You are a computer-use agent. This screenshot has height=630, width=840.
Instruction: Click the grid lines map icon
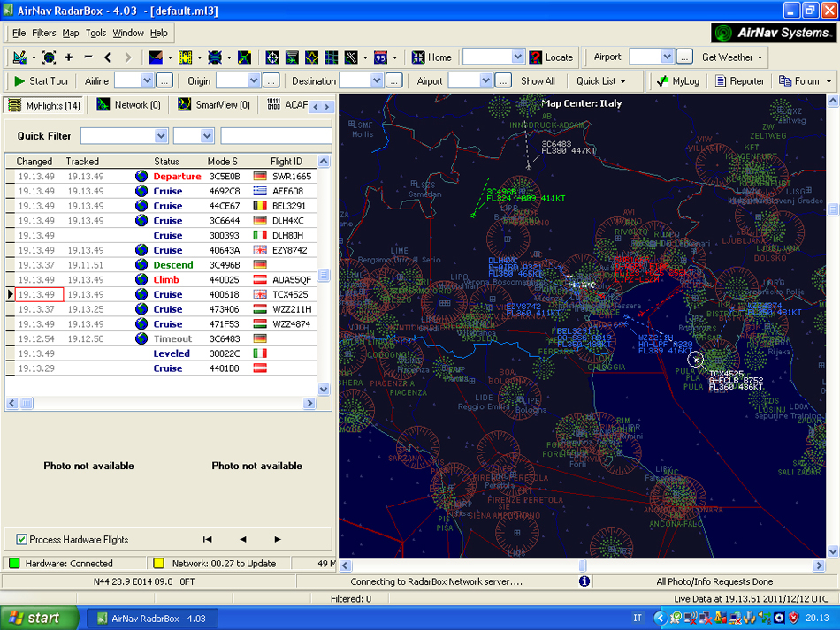[x=332, y=57]
